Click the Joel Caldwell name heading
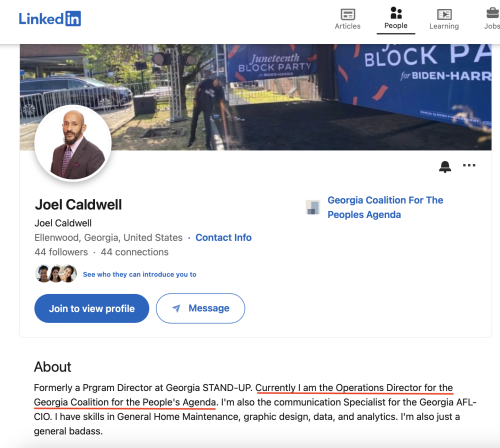This screenshot has height=448, width=500. click(78, 204)
